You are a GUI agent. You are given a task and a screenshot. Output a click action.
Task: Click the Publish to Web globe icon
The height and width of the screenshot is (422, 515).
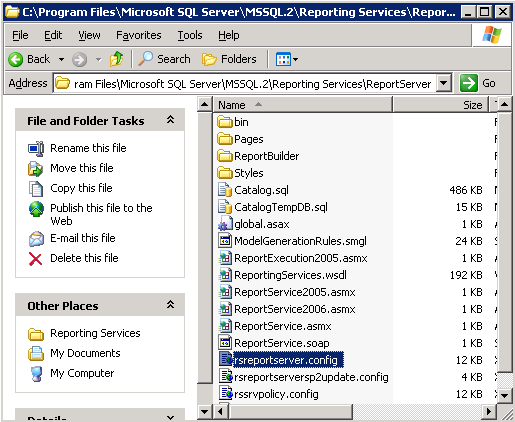point(36,209)
